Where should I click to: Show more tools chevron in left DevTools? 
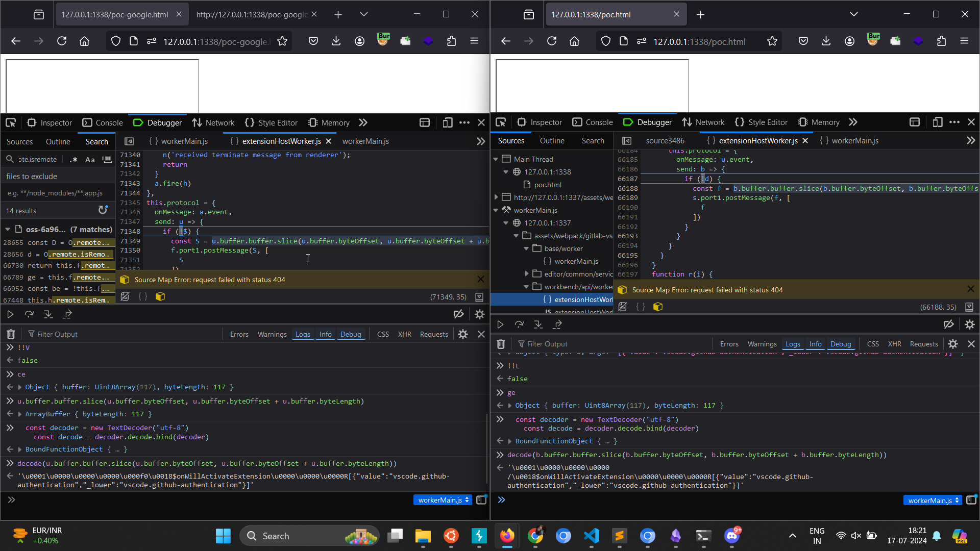[363, 122]
